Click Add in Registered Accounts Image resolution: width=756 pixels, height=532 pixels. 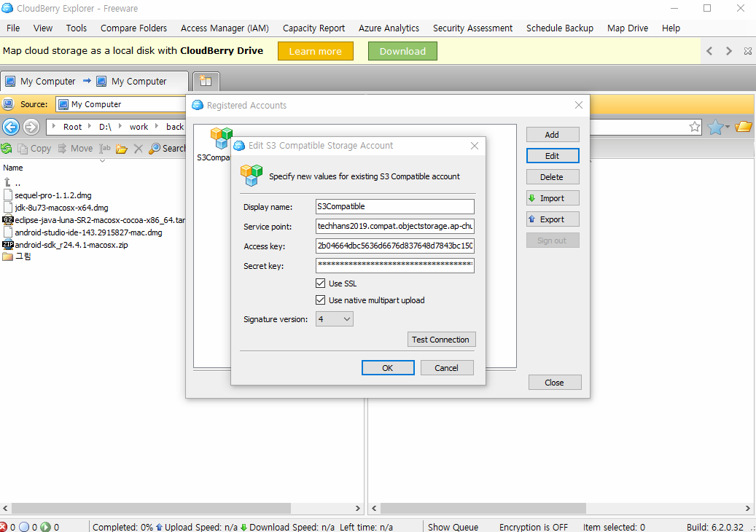click(x=553, y=134)
